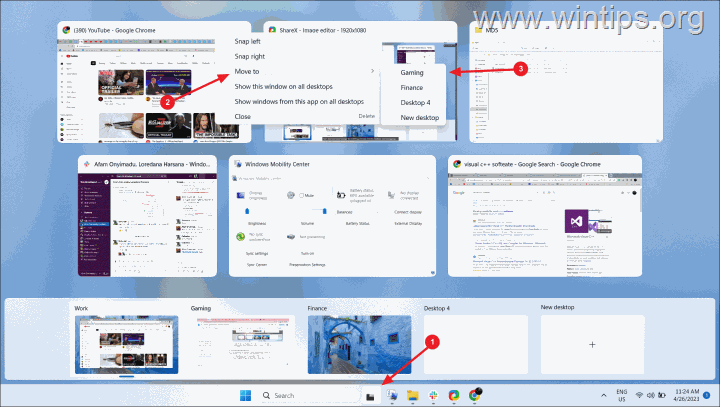Show hidden system tray icons
The width and height of the screenshot is (720, 407).
(x=604, y=396)
